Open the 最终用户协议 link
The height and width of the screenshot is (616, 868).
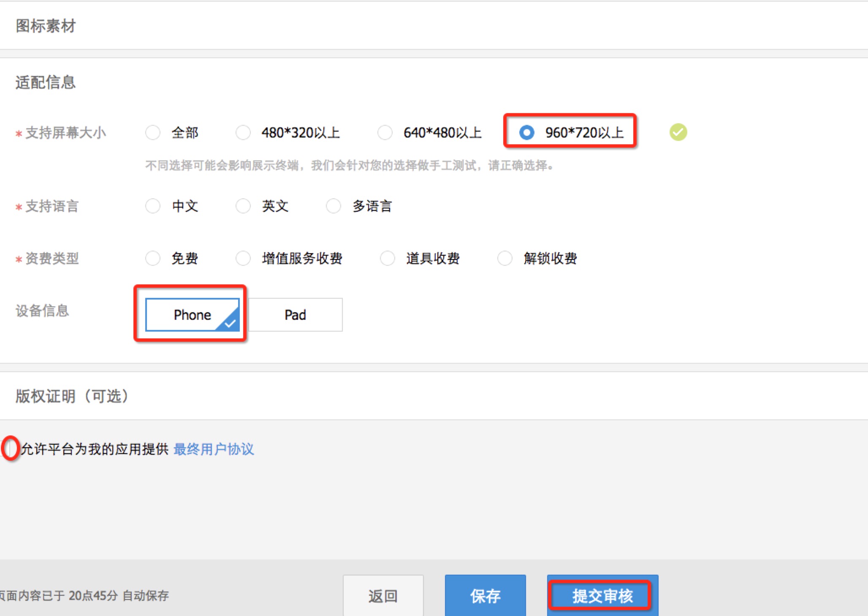click(x=214, y=449)
